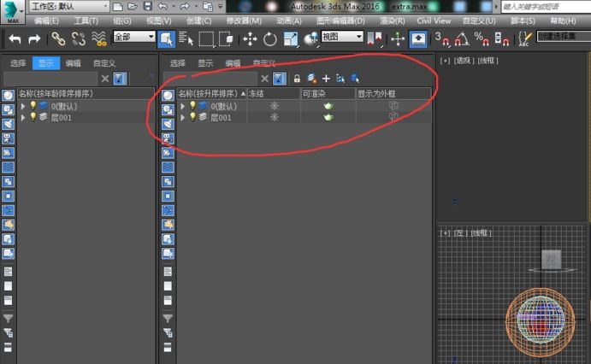Viewport: 591px width, 364px height.
Task: Toggle the Keyboard Shortcut Override icon
Action: pyautogui.click(x=418, y=39)
